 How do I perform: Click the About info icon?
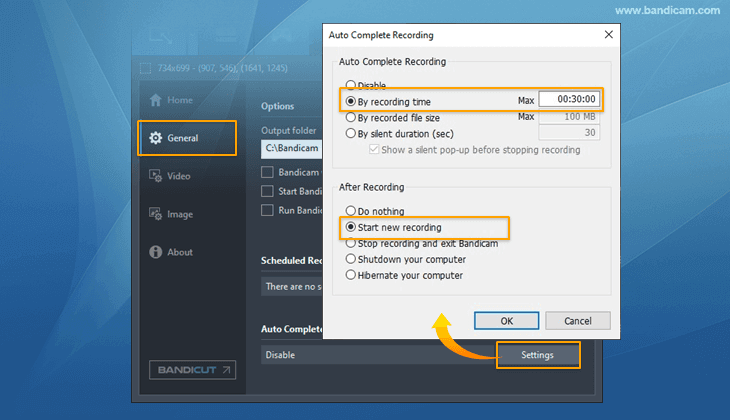[155, 252]
